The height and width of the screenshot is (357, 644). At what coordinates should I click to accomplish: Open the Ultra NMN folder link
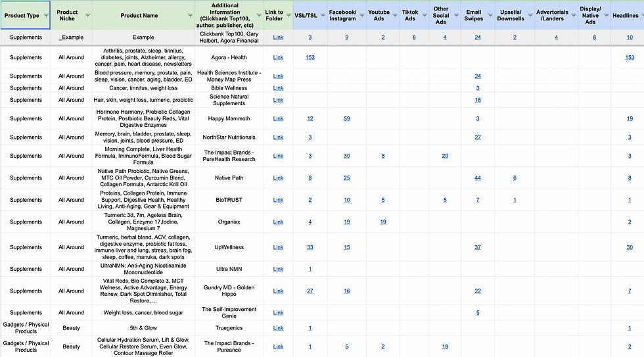(278, 269)
